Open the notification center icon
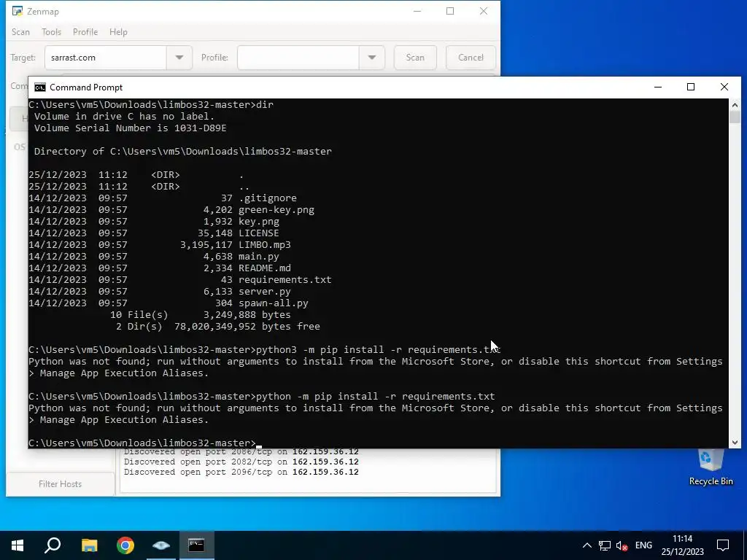747x560 pixels. (x=723, y=545)
